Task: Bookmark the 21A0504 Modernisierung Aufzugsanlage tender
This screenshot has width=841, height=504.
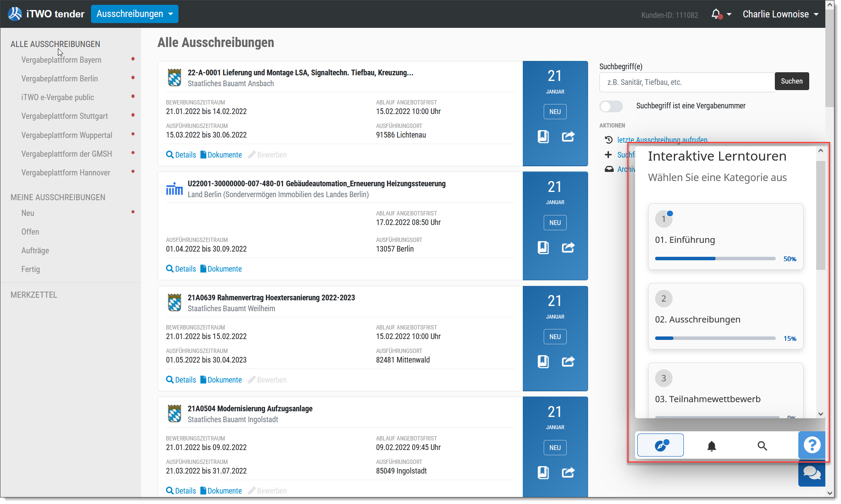Action: pos(543,473)
